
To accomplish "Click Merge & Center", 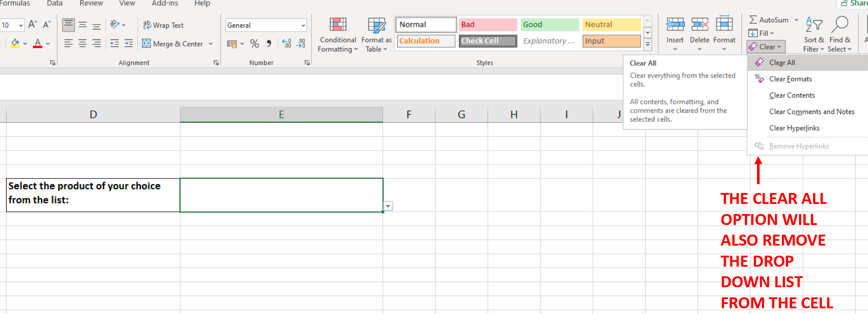I will 172,44.
